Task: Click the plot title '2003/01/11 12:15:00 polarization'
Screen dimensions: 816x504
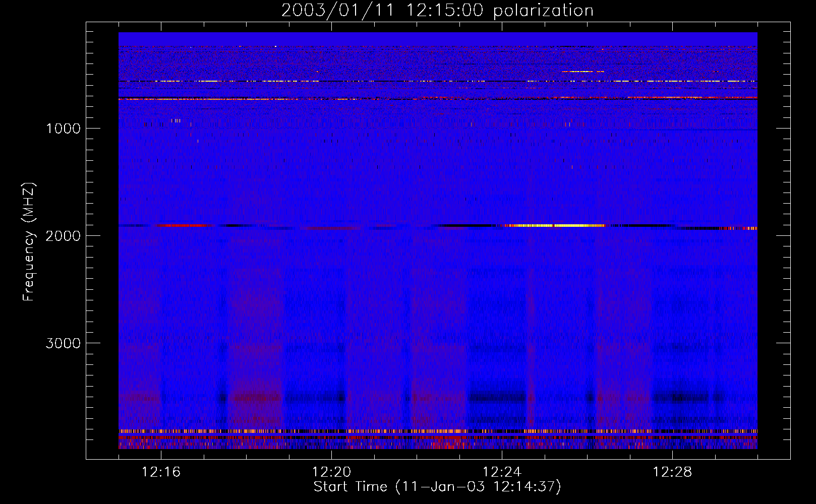Action: coord(437,10)
